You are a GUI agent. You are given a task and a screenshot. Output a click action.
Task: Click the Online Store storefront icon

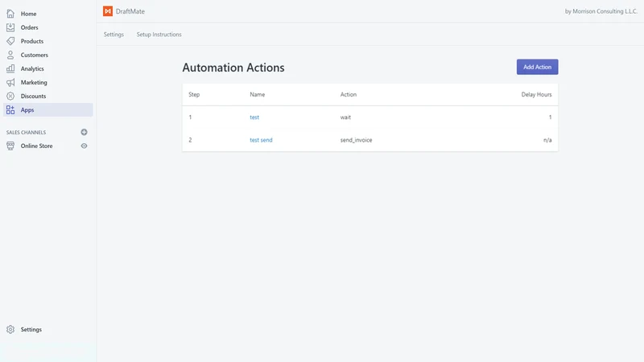click(10, 146)
